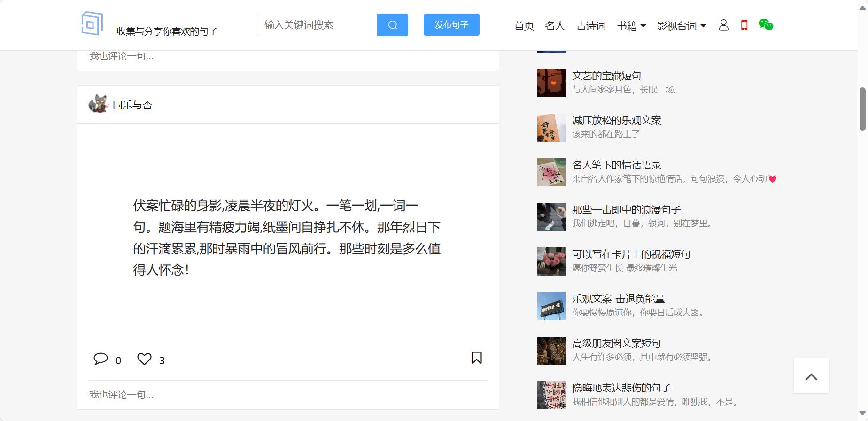Click subtitle 愿你野蛮生长 最终璀璨生光
The image size is (868, 421).
(x=625, y=268)
